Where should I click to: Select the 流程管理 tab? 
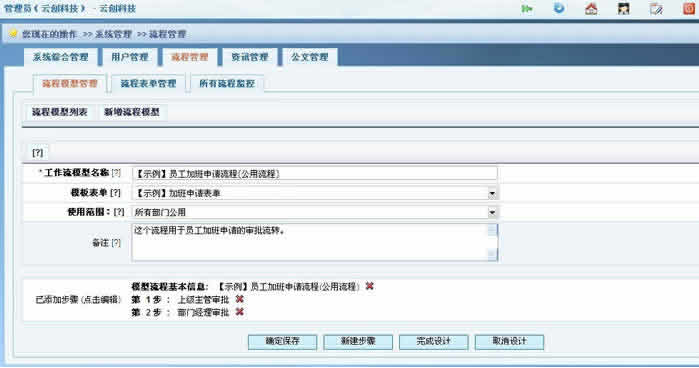190,57
